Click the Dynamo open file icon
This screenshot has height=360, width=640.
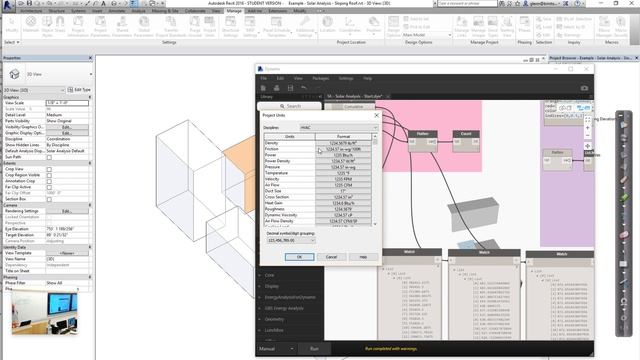pyautogui.click(x=277, y=88)
